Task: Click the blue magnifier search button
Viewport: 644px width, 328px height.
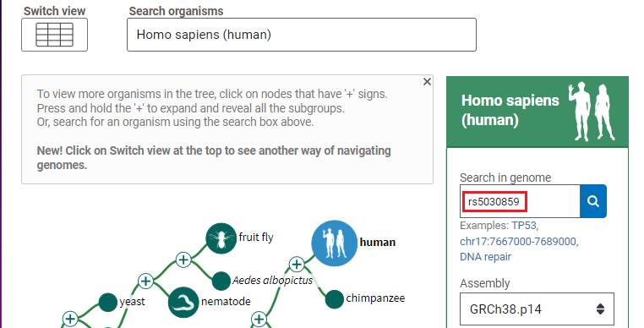Action: (593, 201)
